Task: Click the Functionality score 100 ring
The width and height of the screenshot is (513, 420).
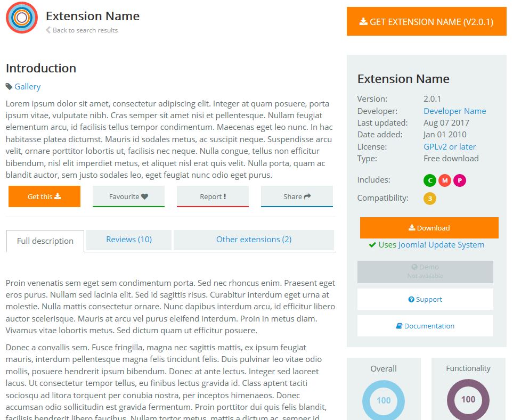Action: pyautogui.click(x=468, y=400)
